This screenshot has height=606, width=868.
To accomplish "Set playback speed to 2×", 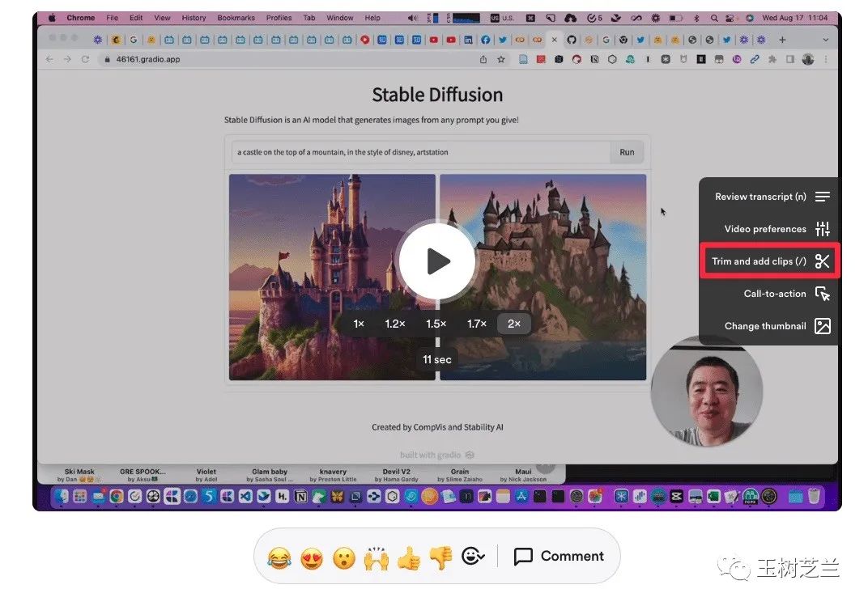I will click(x=514, y=324).
